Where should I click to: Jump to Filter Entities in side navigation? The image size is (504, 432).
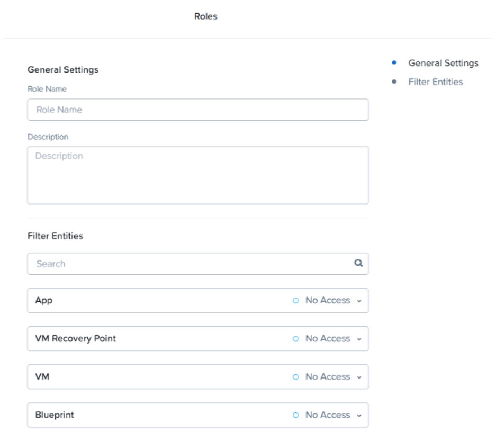coord(435,82)
